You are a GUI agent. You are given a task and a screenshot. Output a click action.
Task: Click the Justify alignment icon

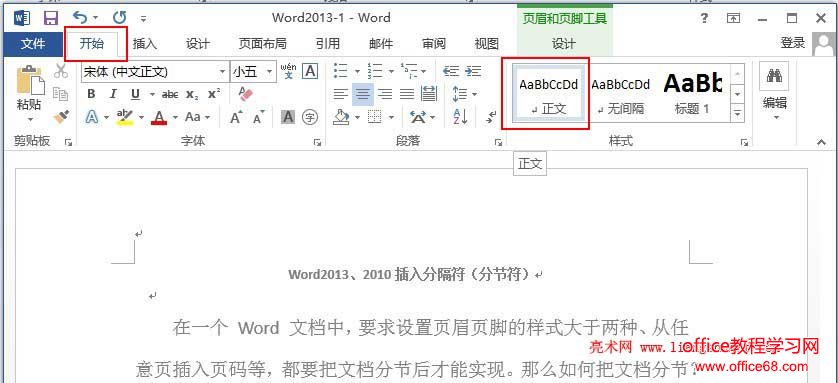[407, 95]
